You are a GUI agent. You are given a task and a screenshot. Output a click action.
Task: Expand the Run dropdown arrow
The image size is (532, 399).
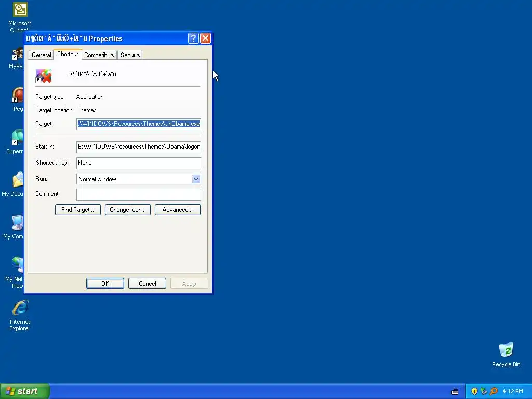[196, 179]
